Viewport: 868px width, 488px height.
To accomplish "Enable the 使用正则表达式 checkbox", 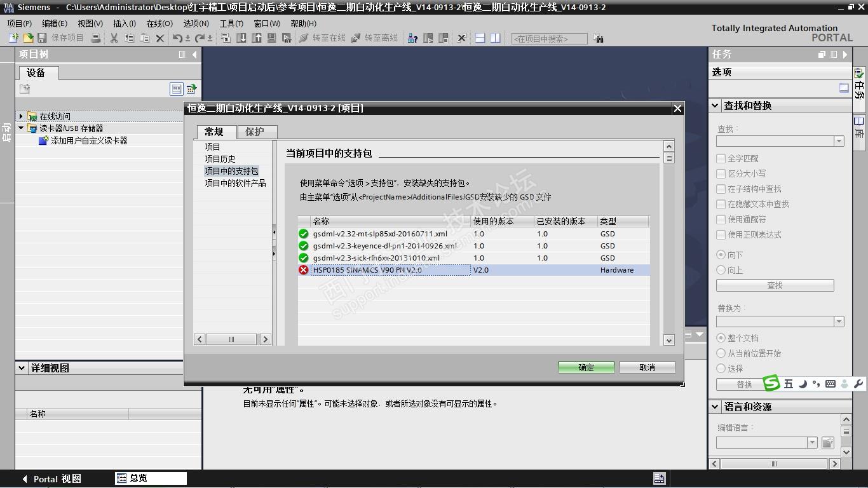I will (x=721, y=234).
